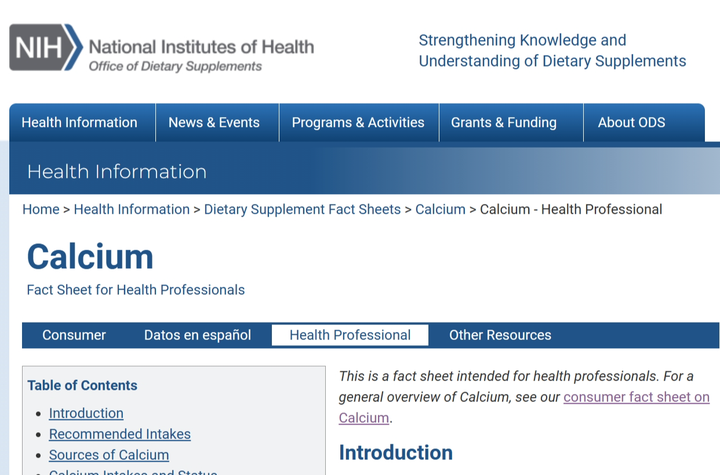Click the Calcium breadcrumb link
Screen dimensions: 720x475
[440, 209]
